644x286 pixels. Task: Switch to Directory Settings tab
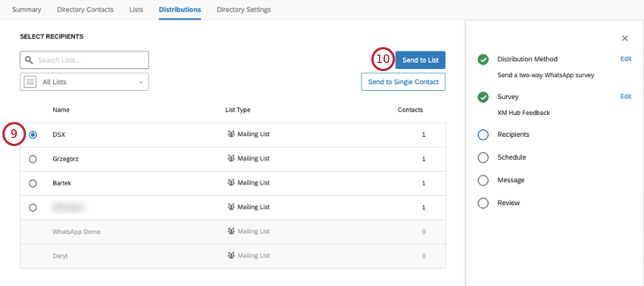click(x=244, y=10)
